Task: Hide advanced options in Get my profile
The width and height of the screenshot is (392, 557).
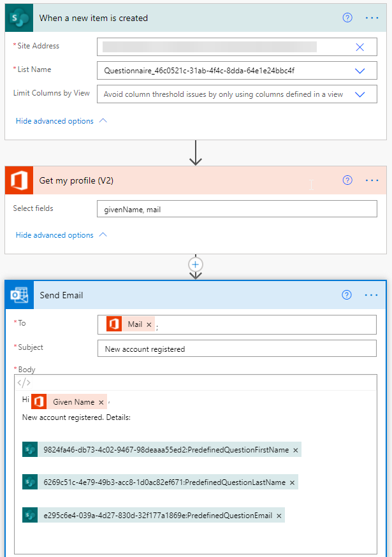Action: point(61,235)
